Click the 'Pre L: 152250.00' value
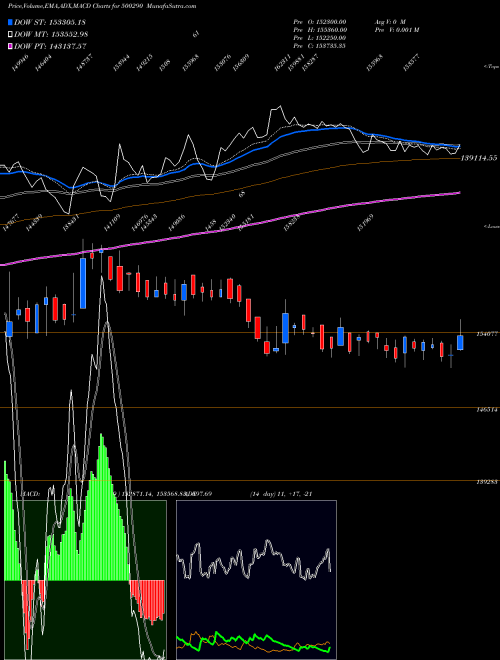Screen dimensions: 500x660 click(319, 38)
